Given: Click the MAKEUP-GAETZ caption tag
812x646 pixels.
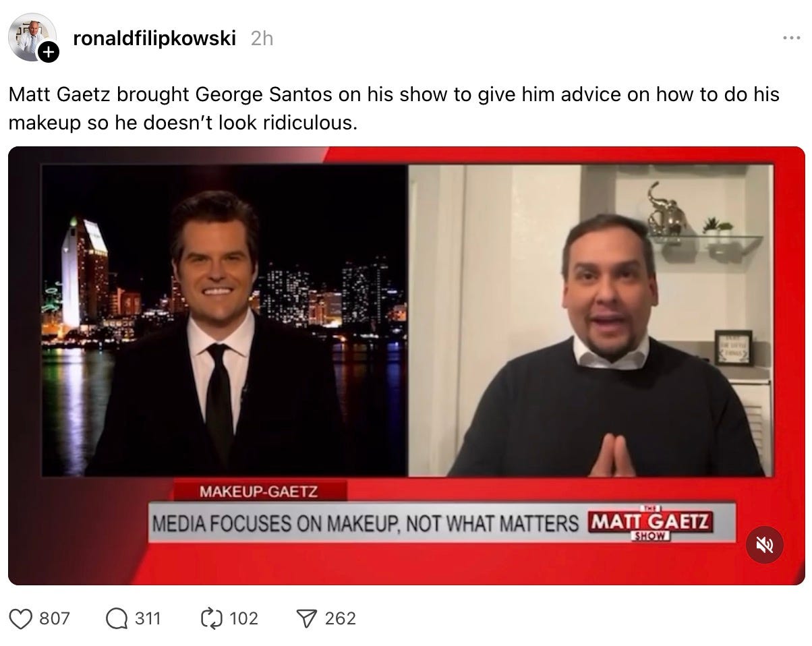Looking at the screenshot, I should [x=259, y=492].
